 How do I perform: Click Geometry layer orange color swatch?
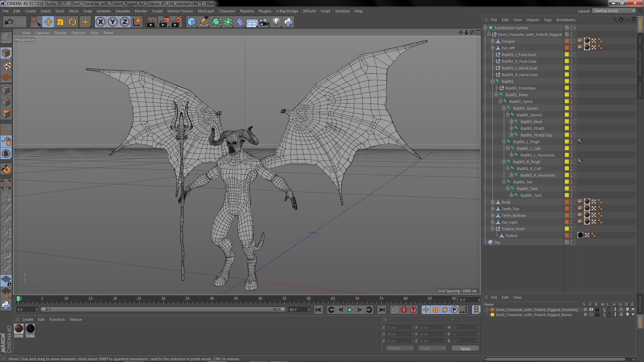point(492,310)
